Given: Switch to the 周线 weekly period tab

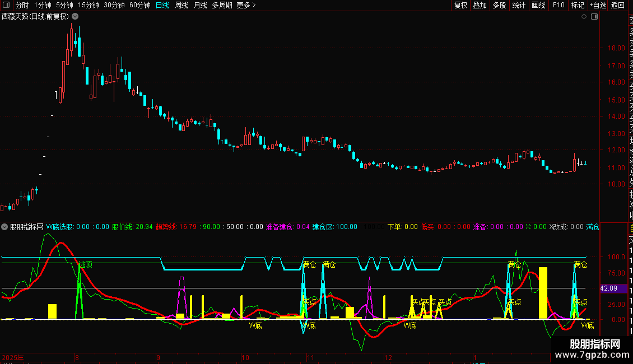Looking at the screenshot, I should coord(181,6).
